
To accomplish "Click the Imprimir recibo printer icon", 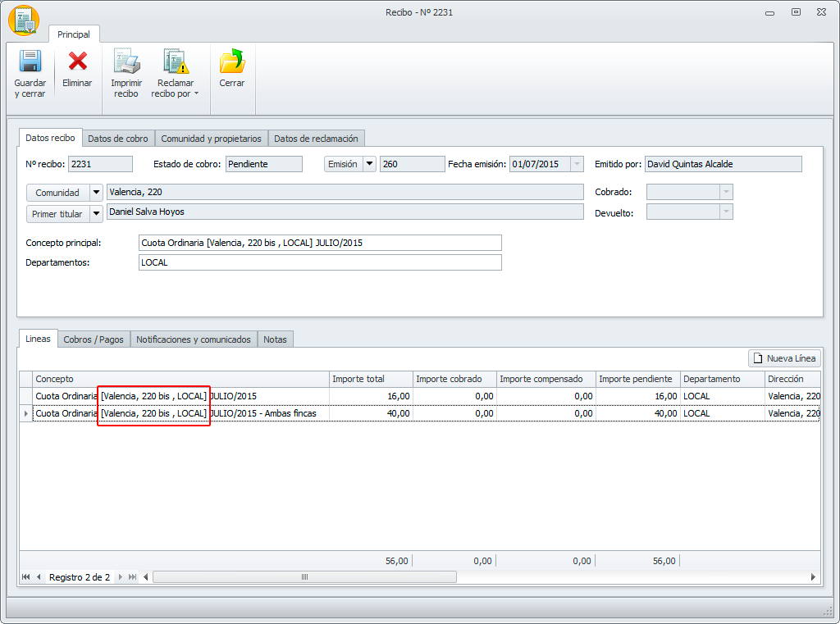I will 126,63.
